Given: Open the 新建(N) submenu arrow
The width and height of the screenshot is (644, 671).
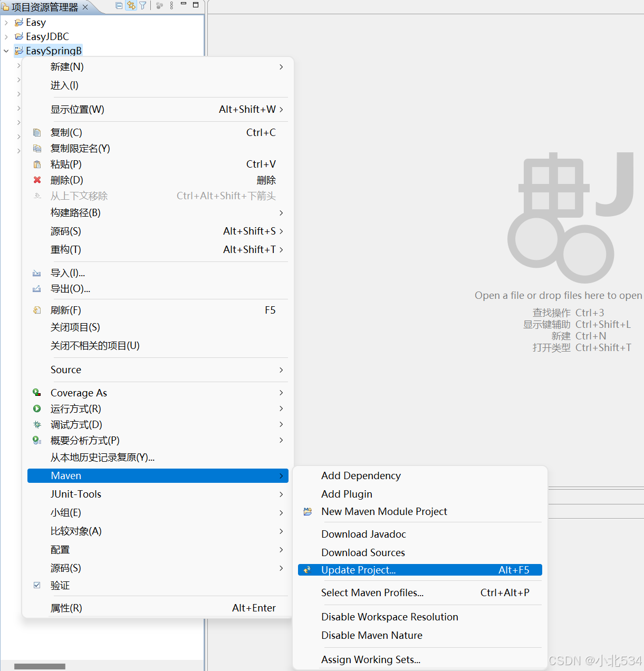Looking at the screenshot, I should point(281,66).
